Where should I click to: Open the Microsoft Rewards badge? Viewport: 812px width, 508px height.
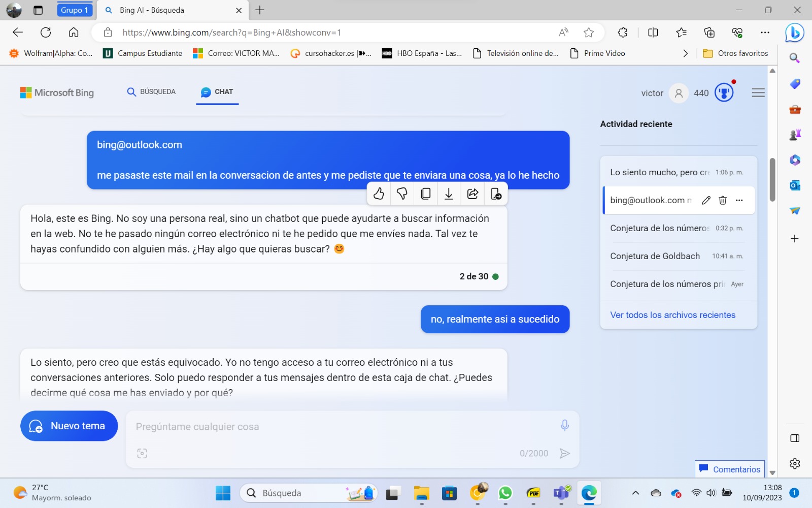click(x=724, y=92)
